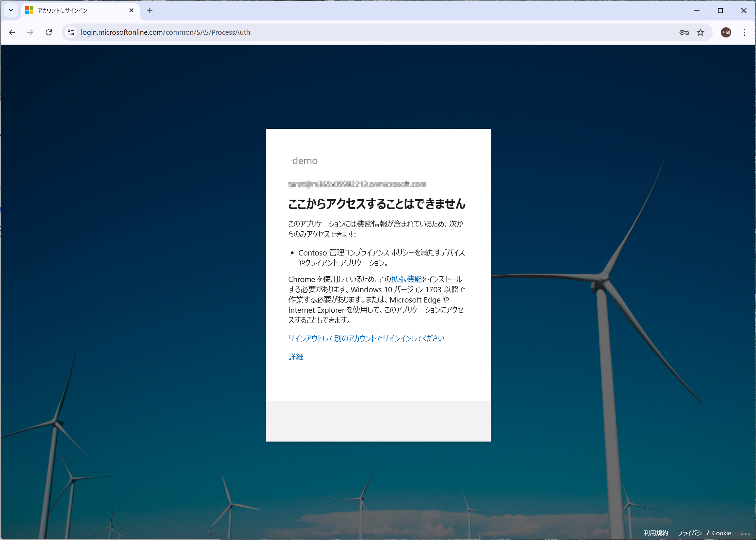
Task: Click the address bar URL field
Action: click(x=238, y=32)
